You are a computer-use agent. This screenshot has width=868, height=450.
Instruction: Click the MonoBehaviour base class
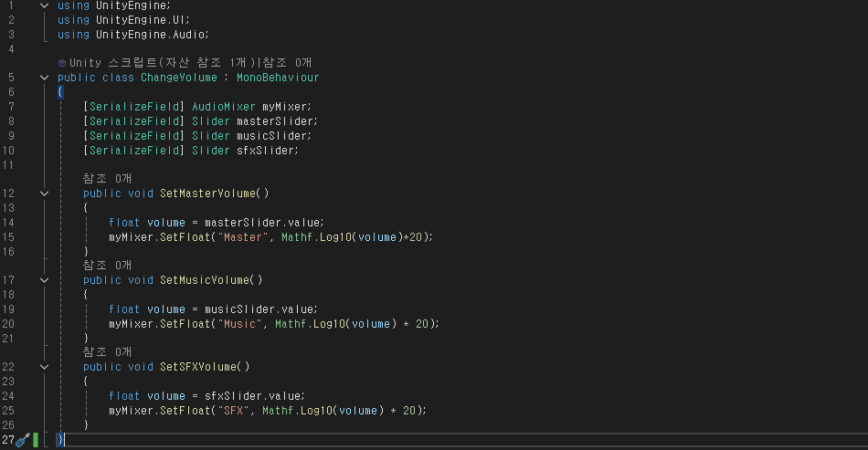(x=278, y=78)
